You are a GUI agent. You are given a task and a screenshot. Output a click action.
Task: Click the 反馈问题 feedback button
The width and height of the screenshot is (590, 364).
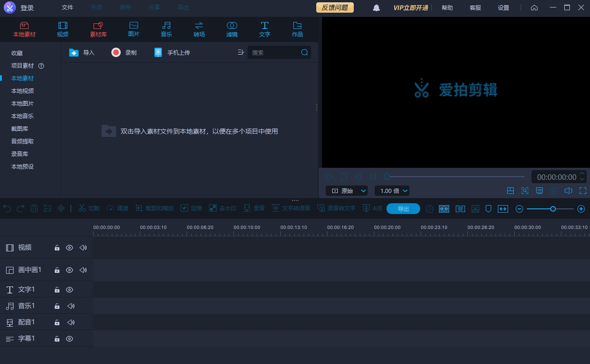[335, 8]
